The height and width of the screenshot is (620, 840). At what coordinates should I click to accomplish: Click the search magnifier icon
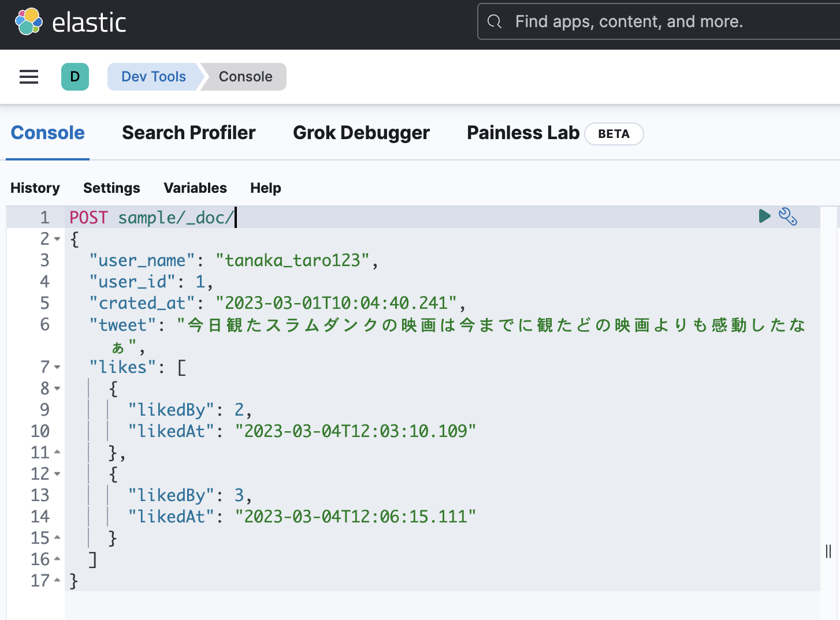(495, 22)
